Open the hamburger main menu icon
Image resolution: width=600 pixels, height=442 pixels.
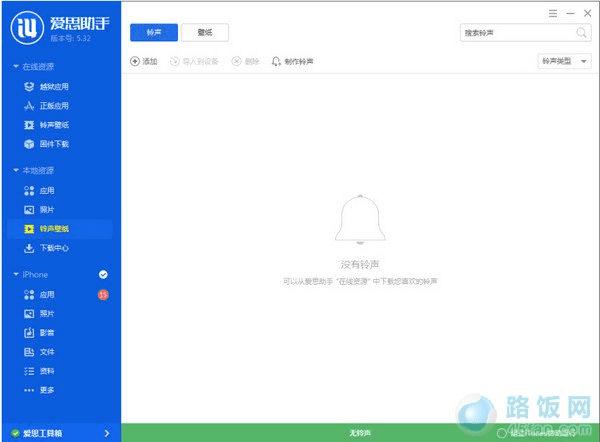tap(553, 14)
